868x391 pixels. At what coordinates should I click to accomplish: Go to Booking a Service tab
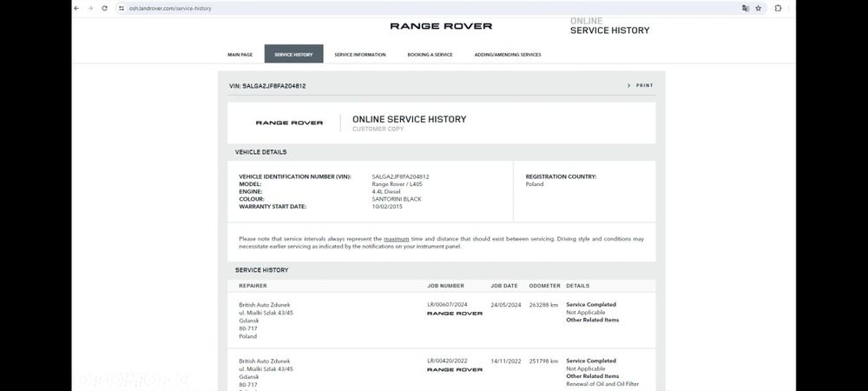431,55
